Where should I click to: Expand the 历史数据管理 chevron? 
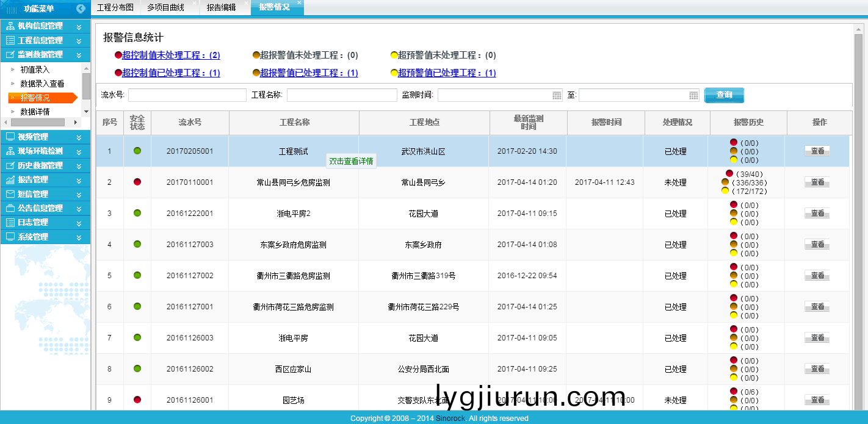pos(79,165)
